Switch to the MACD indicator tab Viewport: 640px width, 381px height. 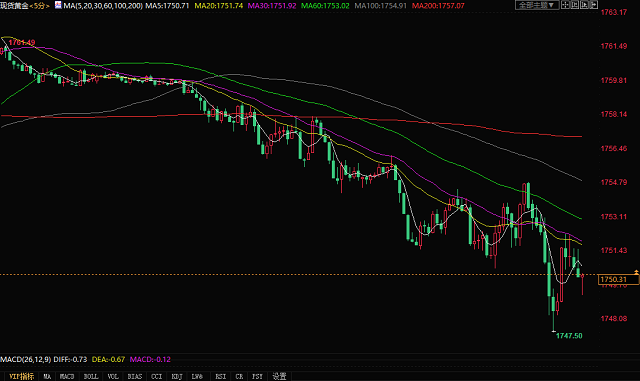point(67,377)
